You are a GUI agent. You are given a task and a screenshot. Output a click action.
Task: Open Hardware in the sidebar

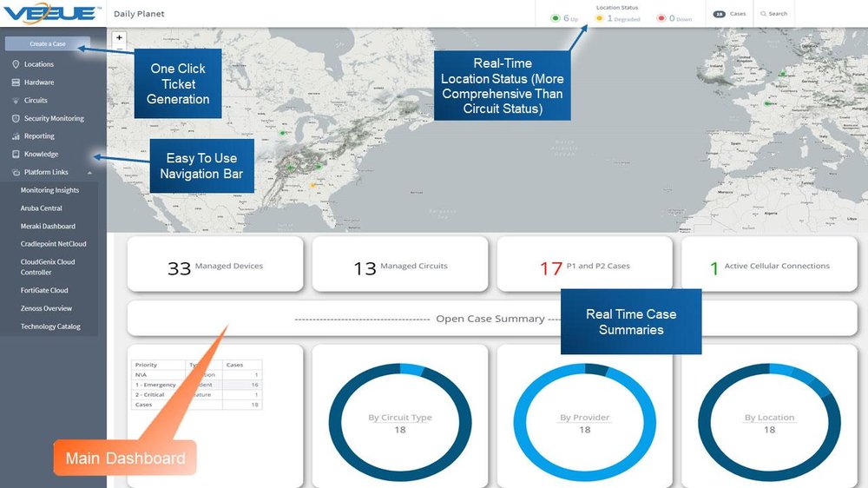click(39, 82)
